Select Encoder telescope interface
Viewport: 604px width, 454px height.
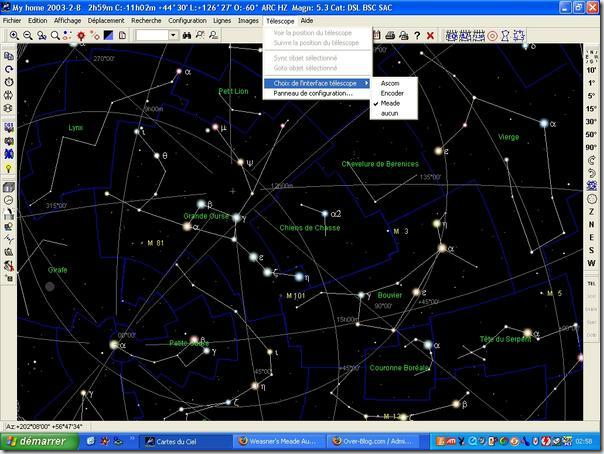(x=394, y=93)
